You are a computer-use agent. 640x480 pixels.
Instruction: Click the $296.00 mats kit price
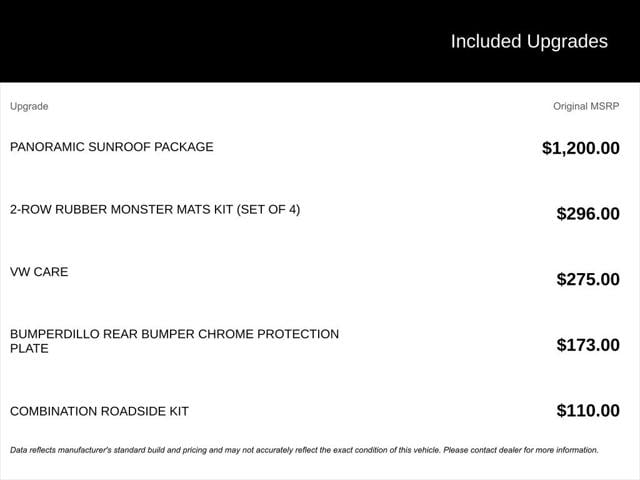point(587,213)
